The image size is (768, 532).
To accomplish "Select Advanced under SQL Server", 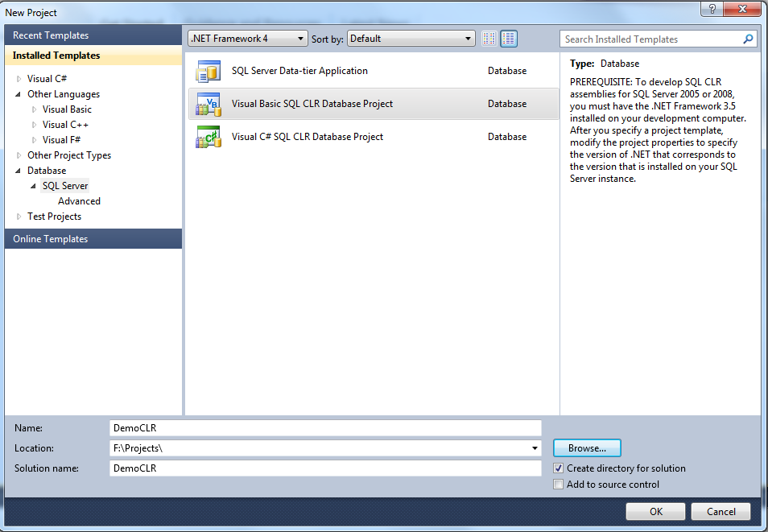I will click(x=79, y=200).
